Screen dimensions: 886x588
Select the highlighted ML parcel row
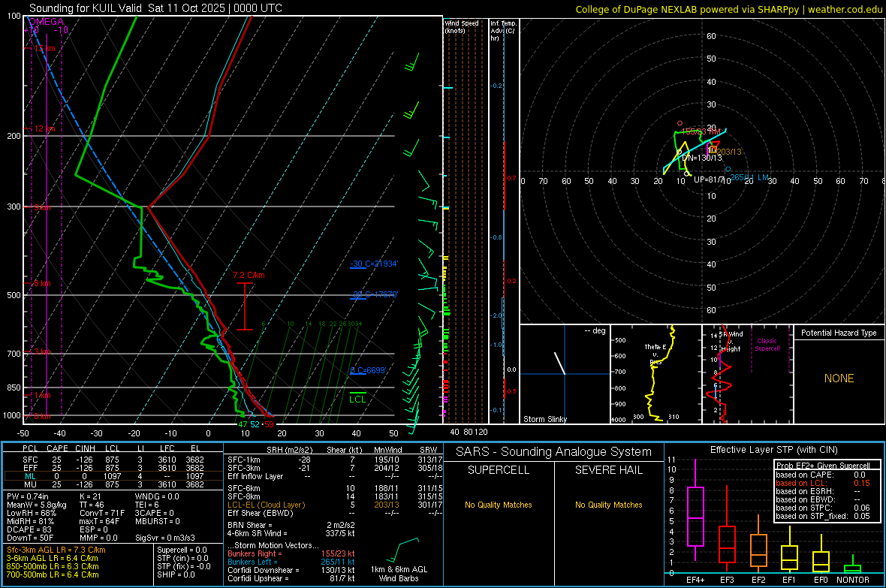113,476
